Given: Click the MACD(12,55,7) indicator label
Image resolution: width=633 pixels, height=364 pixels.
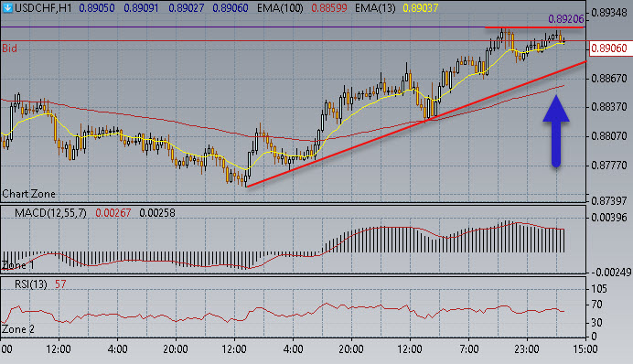Looking at the screenshot, I should pos(50,213).
